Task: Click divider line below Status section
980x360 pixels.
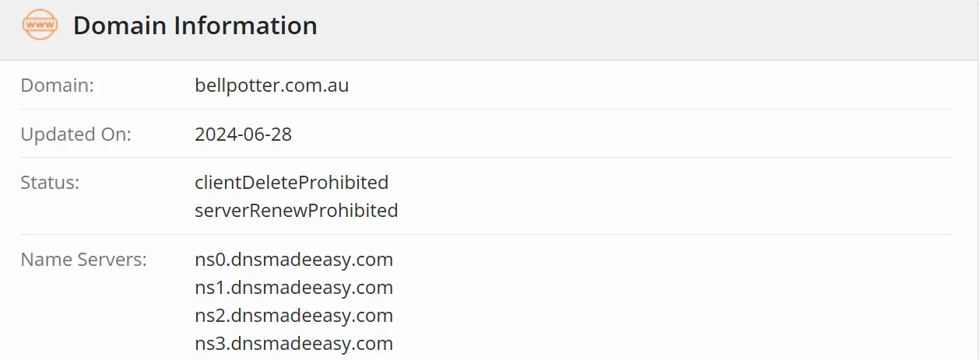Action: pos(486,234)
